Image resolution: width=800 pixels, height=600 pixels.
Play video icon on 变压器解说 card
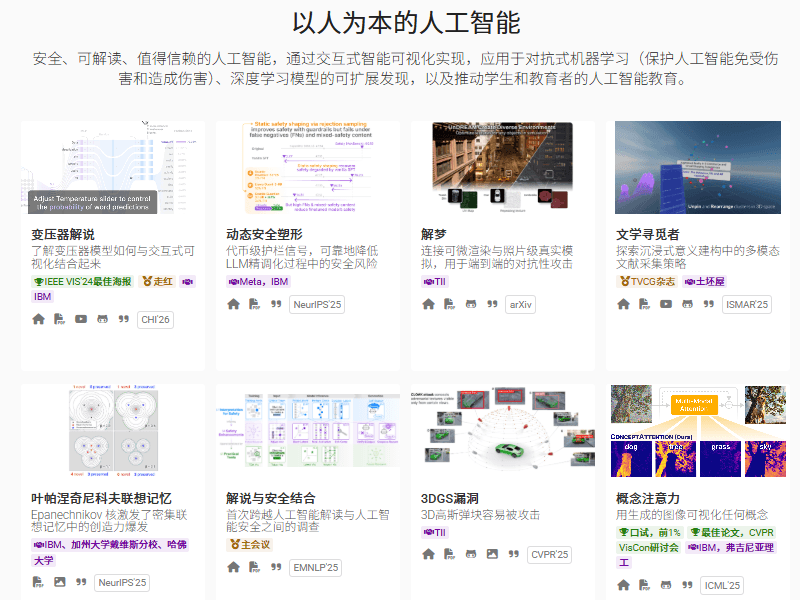[x=81, y=319]
